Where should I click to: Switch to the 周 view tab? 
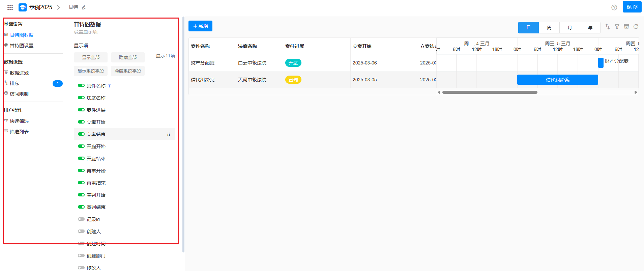[x=549, y=28]
